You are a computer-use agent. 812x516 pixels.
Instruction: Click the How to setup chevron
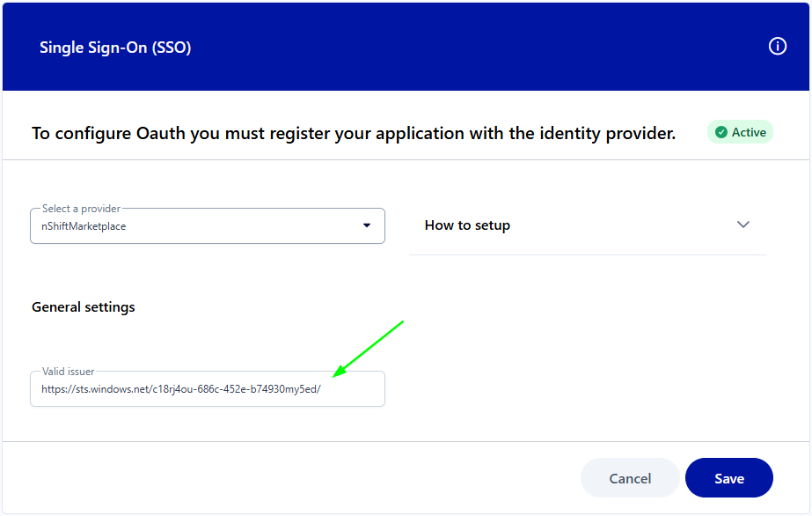pos(743,225)
